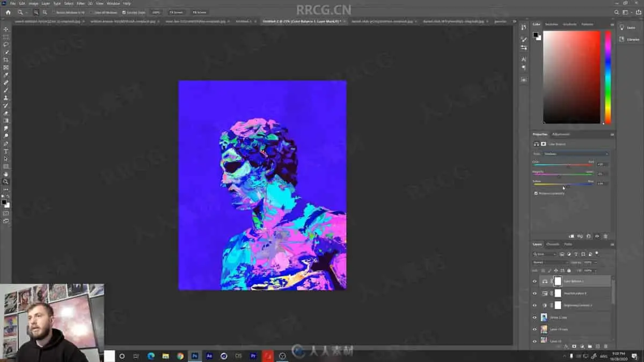The image size is (644, 362).
Task: Select the Hand tool
Action: (x=6, y=174)
